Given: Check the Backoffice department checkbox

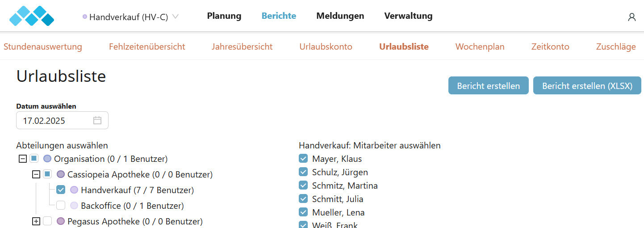Looking at the screenshot, I should [x=61, y=206].
